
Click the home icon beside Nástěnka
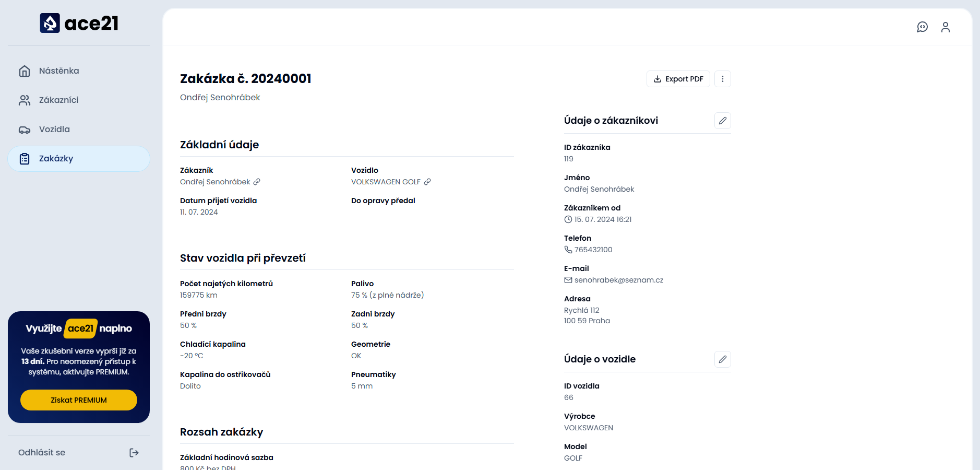click(x=25, y=71)
